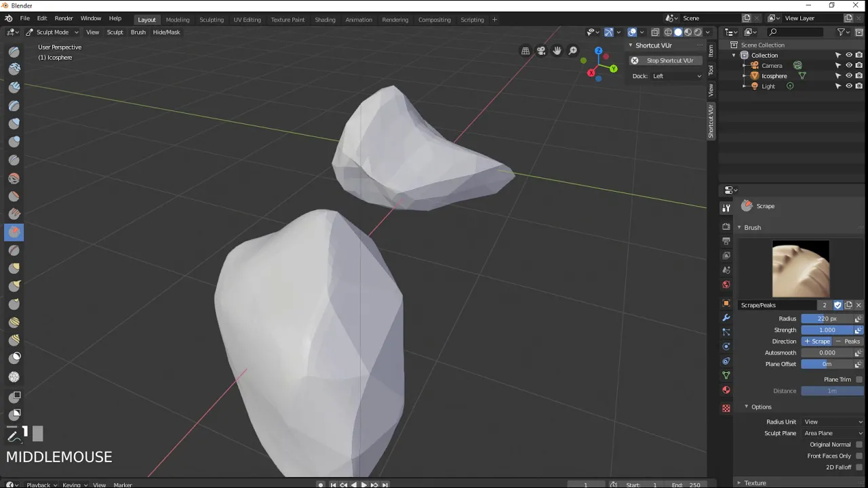This screenshot has width=868, height=488.
Task: Switch to Shading workspace tab
Action: [x=325, y=20]
